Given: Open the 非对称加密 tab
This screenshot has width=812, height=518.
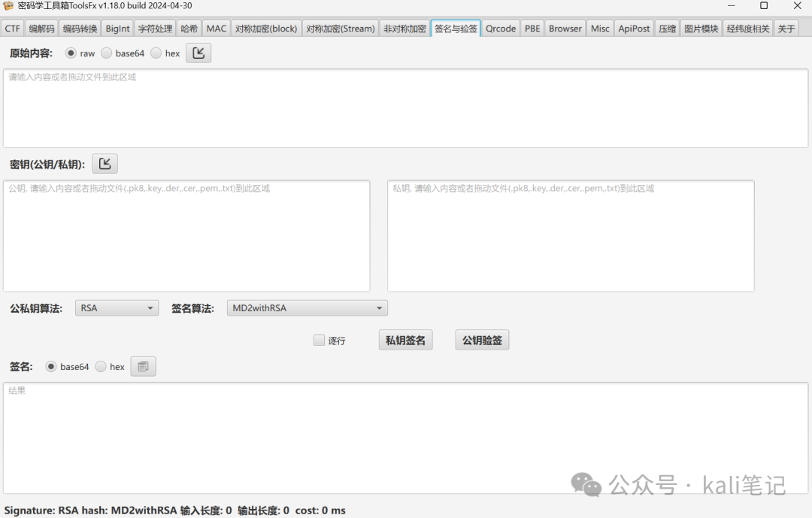Looking at the screenshot, I should click(x=404, y=28).
